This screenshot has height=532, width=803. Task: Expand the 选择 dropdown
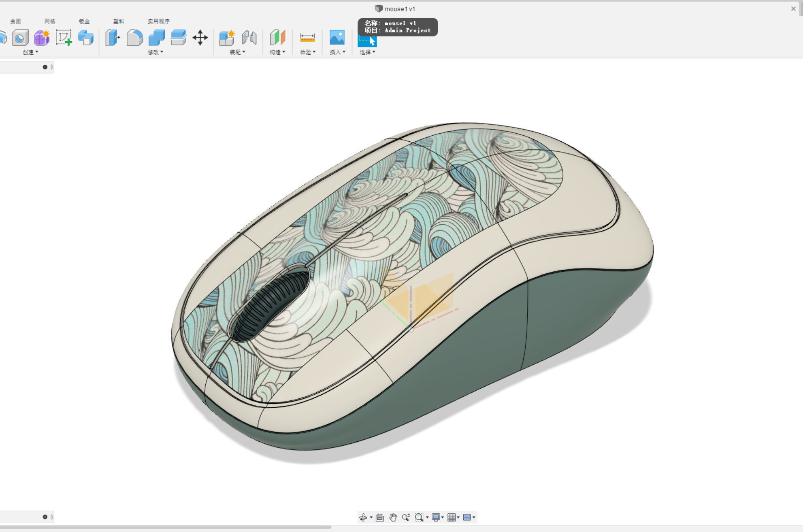(367, 52)
